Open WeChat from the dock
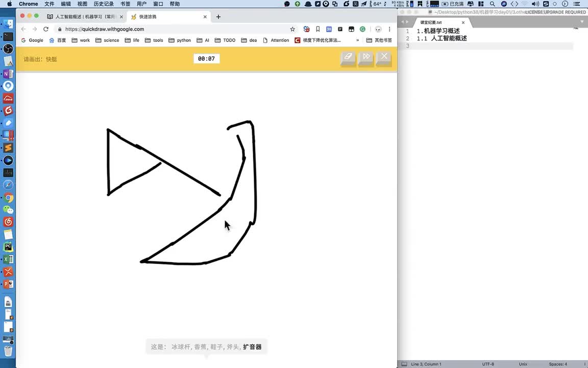Image resolution: width=588 pixels, height=368 pixels. pyautogui.click(x=8, y=210)
